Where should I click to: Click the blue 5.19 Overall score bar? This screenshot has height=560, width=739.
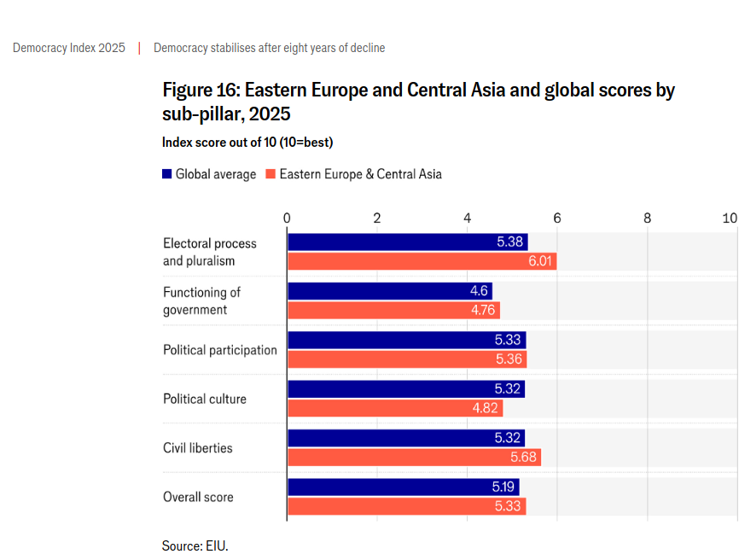tap(403, 487)
